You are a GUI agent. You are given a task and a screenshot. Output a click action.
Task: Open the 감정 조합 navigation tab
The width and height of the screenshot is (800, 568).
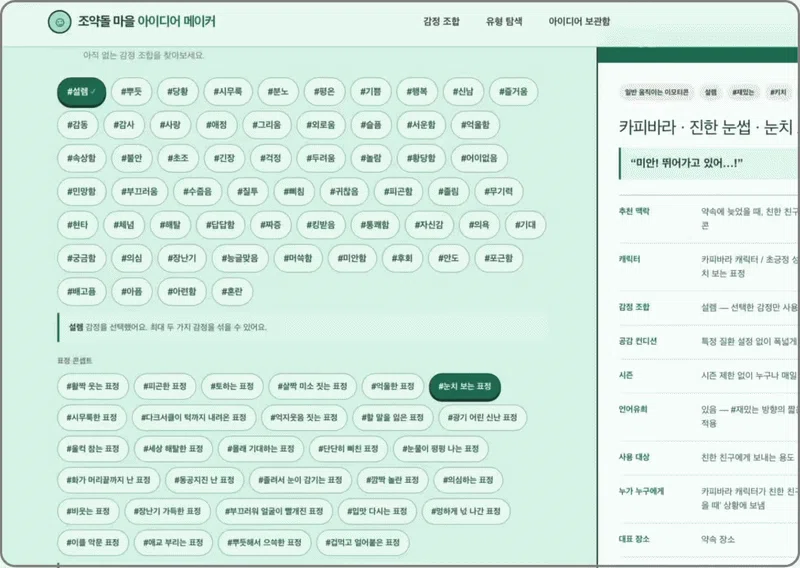pyautogui.click(x=441, y=21)
